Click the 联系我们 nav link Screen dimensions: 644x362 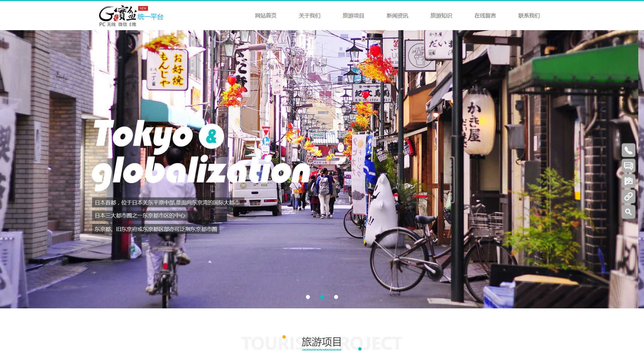coord(529,16)
